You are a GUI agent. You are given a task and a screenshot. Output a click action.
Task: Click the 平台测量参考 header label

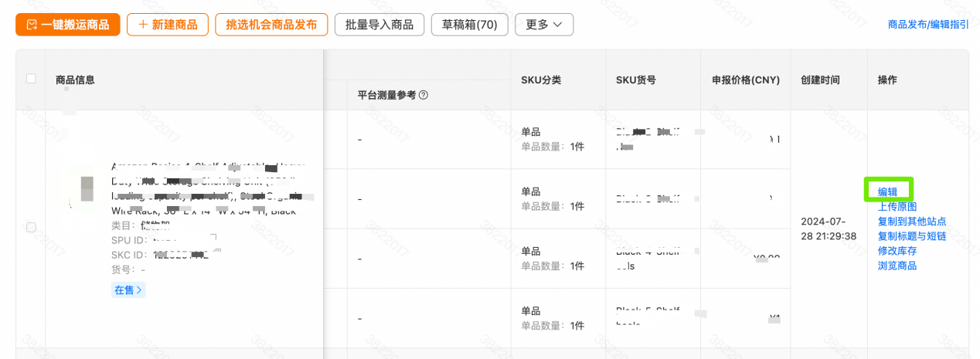click(386, 96)
